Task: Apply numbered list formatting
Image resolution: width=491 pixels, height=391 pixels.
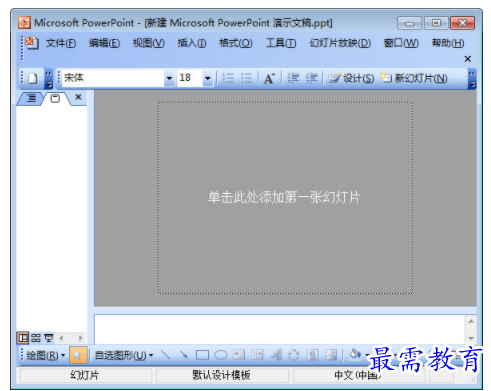Action: point(228,79)
